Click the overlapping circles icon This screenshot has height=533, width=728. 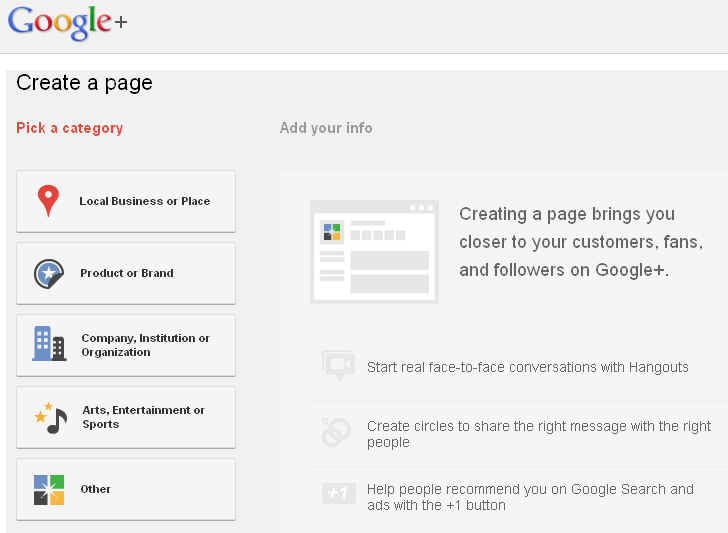click(x=336, y=432)
